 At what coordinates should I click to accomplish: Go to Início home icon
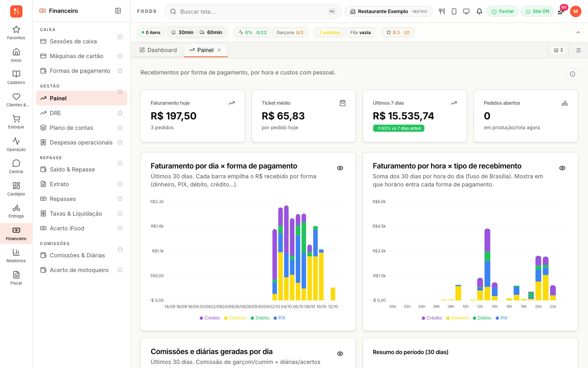click(16, 55)
